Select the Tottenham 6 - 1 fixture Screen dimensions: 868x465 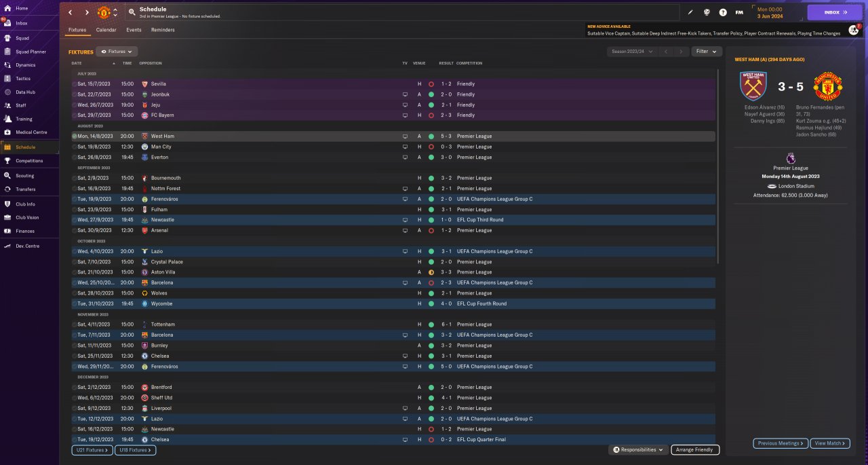pyautogui.click(x=393, y=324)
